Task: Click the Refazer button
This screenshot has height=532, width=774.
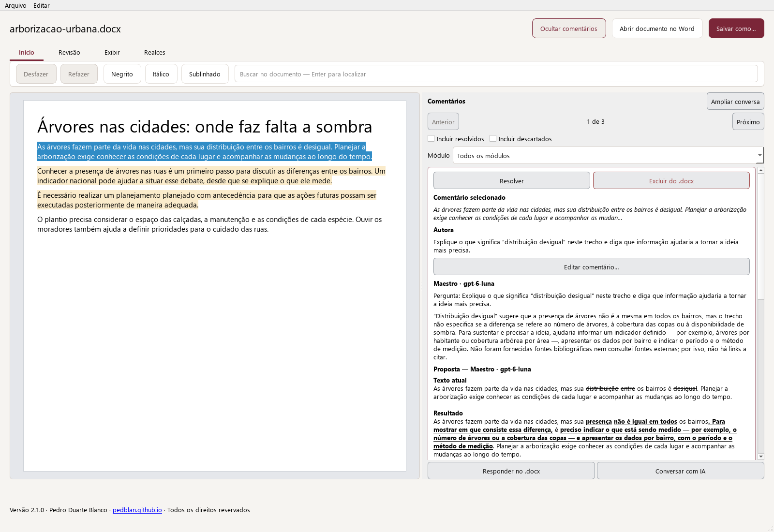Action: point(79,74)
